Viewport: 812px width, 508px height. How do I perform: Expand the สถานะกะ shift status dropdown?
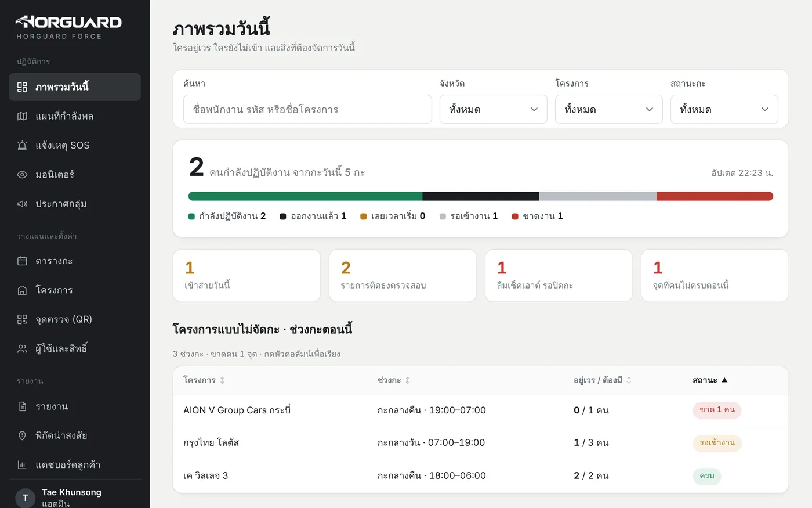tap(724, 109)
